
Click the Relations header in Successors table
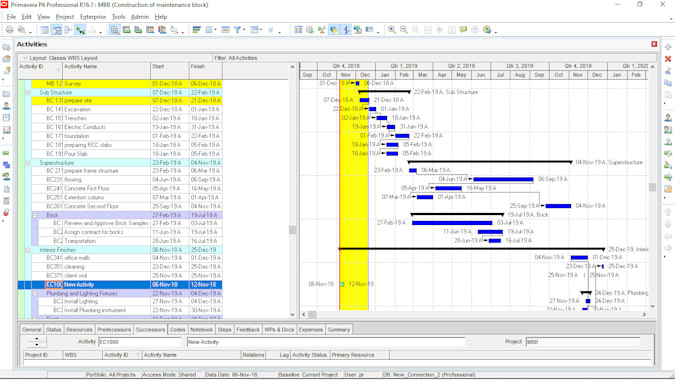point(253,355)
